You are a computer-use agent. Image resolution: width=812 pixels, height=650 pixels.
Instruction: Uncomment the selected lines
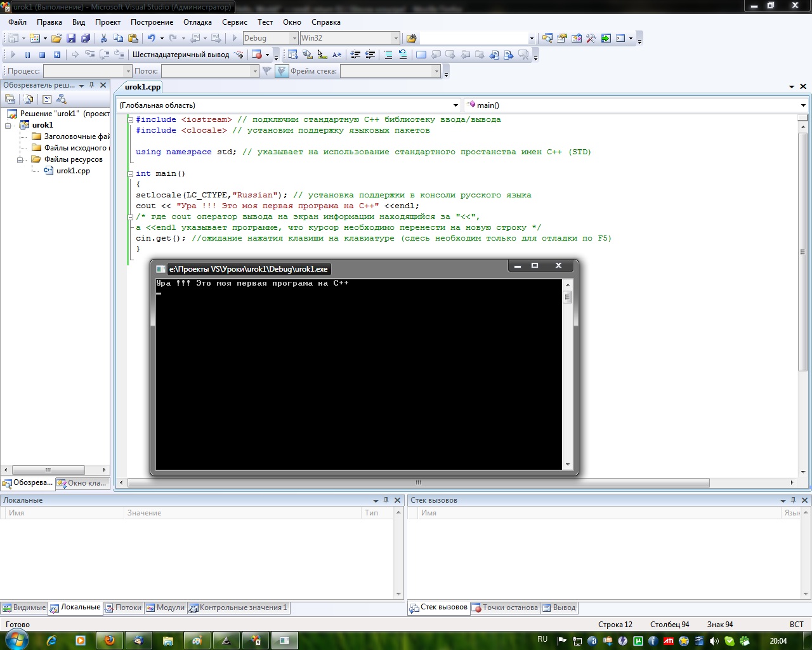pyautogui.click(x=402, y=55)
